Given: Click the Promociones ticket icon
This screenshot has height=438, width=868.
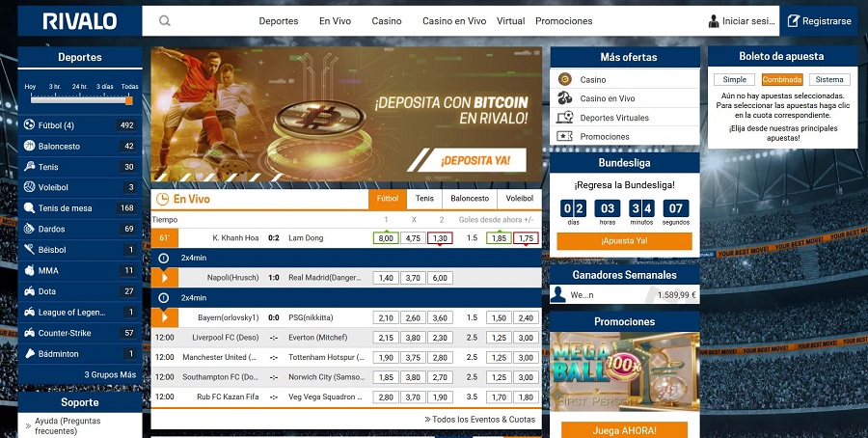Looking at the screenshot, I should [x=564, y=136].
